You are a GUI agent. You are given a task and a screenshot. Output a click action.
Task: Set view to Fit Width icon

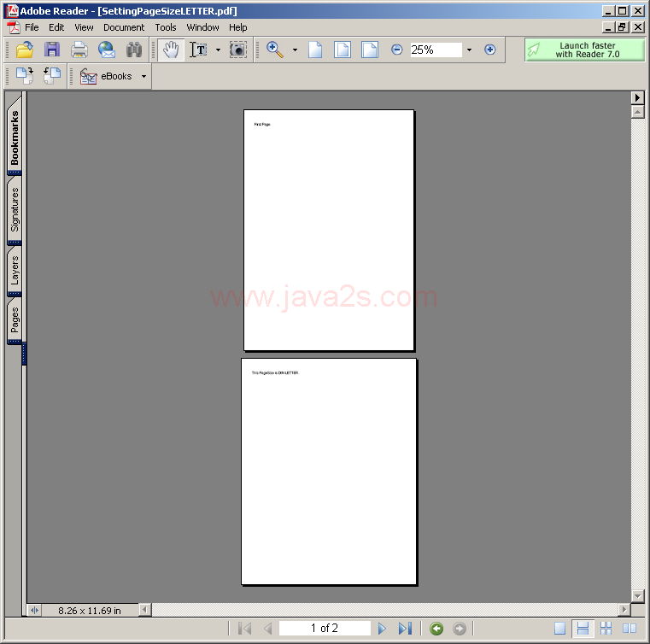click(x=369, y=50)
